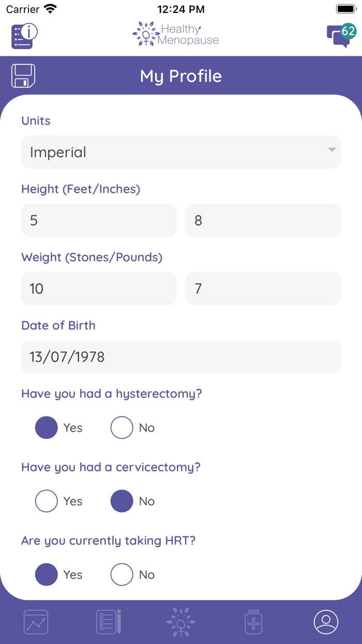Open the profile person tab
The height and width of the screenshot is (644, 362).
pos(326,622)
